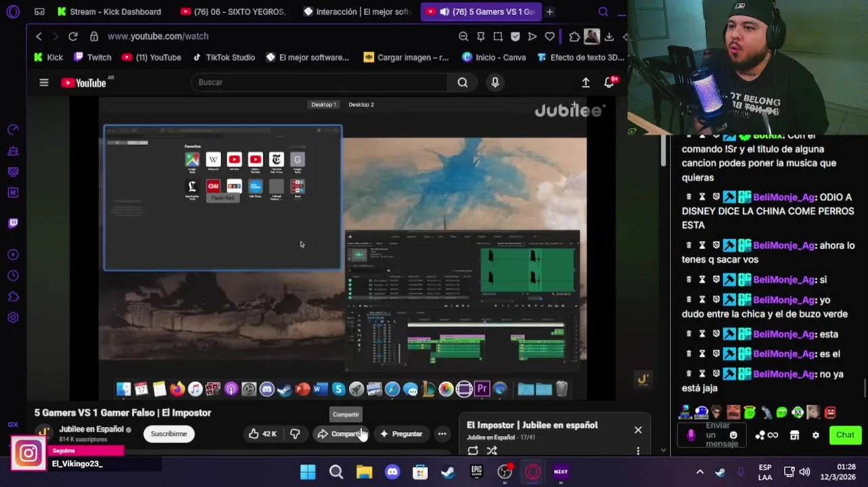This screenshot has height=487, width=868.
Task: Click the green Chat button
Action: pos(846,435)
